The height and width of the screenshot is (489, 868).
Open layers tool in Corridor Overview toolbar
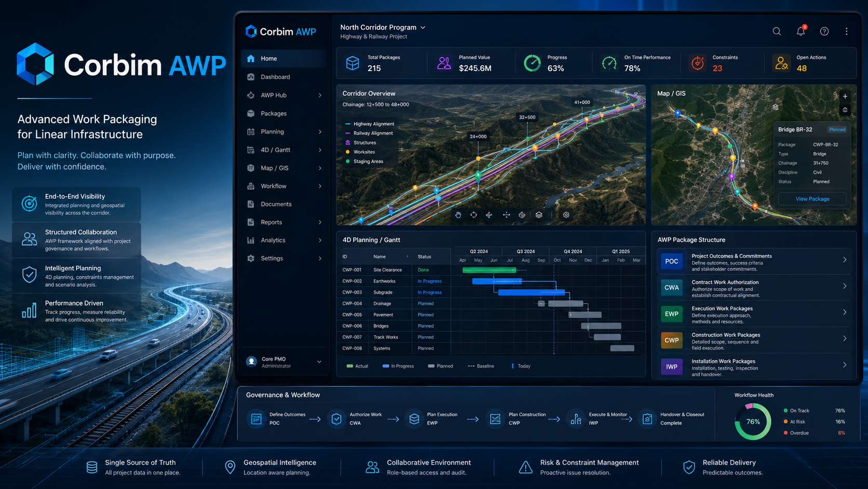(539, 215)
